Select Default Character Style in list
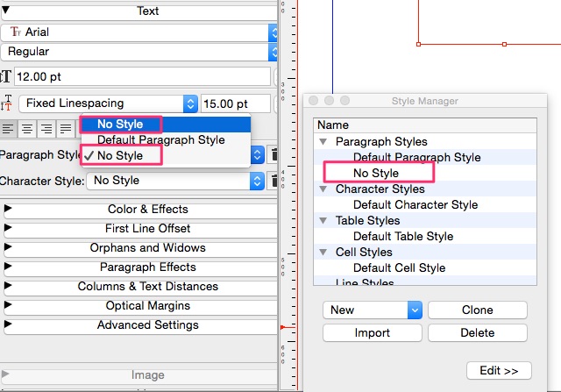 (x=415, y=204)
